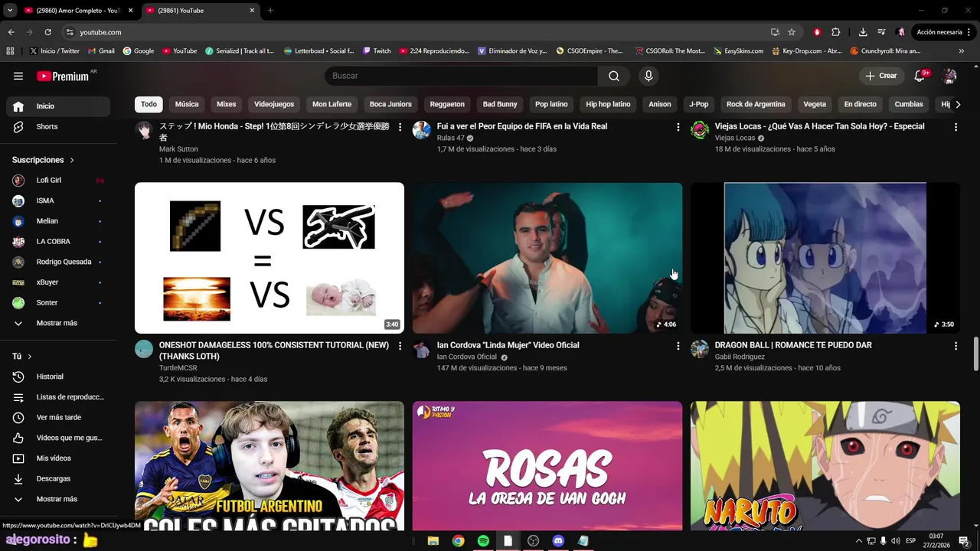
Task: Open options menu for Ian Cordova video
Action: 678,346
